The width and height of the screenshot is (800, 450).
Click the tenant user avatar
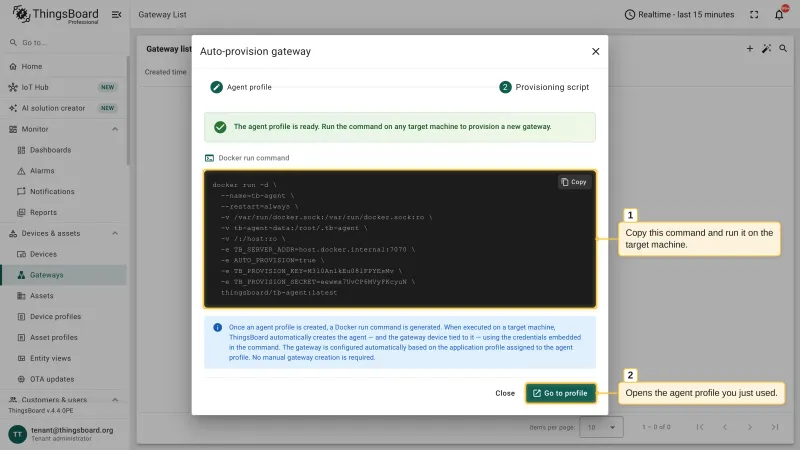pos(17,434)
